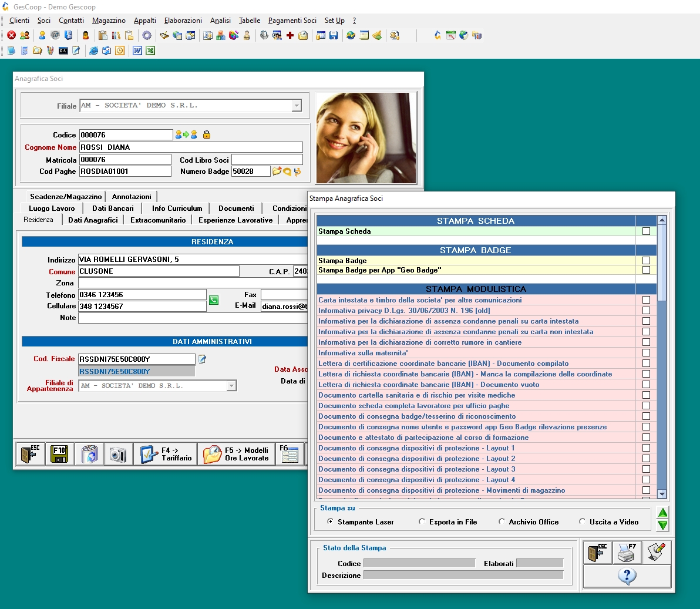Switch to the Dati Bancari tab
Screen dimensions: 700x609
(x=113, y=208)
